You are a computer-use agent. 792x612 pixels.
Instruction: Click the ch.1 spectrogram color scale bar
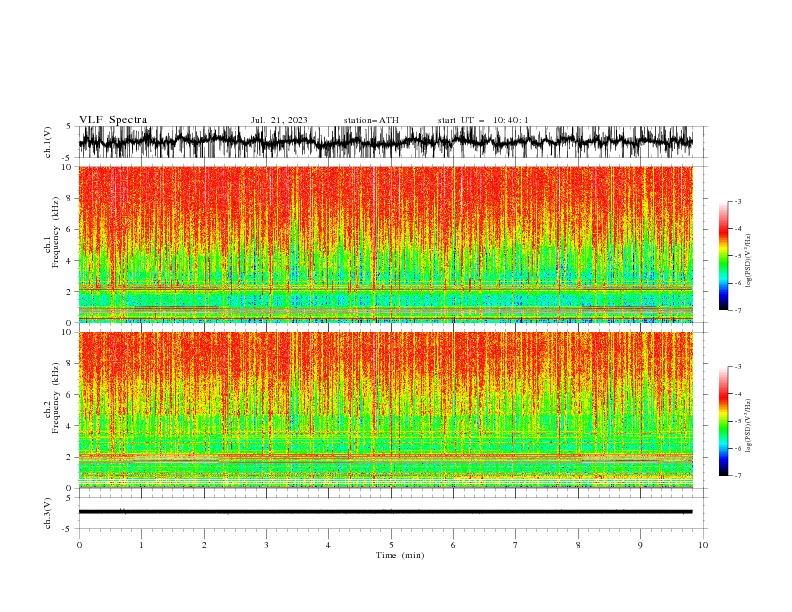(723, 256)
